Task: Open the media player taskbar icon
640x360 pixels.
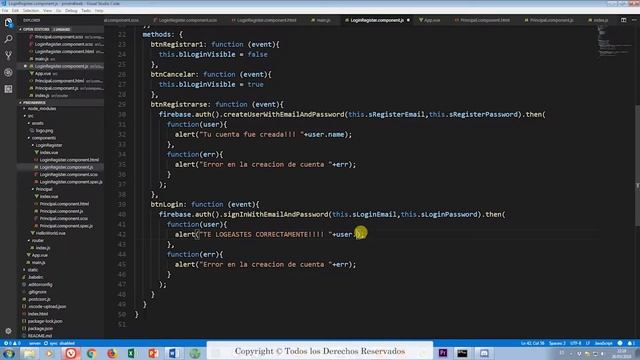Action: coord(49,353)
